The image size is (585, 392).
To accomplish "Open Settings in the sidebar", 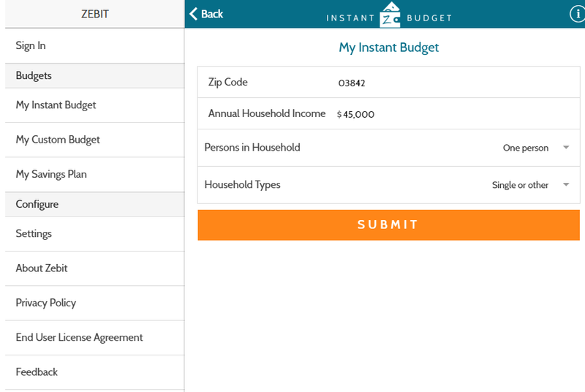I will [x=95, y=234].
